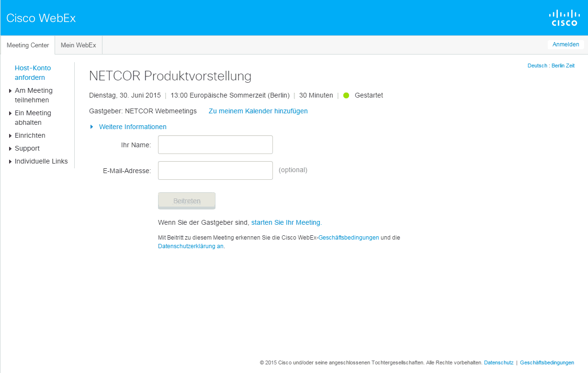Select Support in the sidebar

point(27,148)
